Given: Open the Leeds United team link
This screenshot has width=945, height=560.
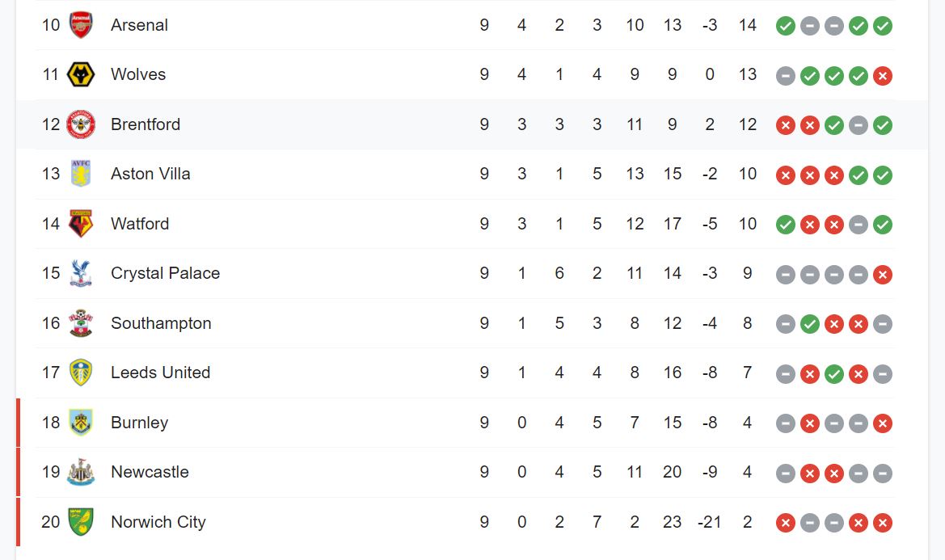Looking at the screenshot, I should point(160,373).
